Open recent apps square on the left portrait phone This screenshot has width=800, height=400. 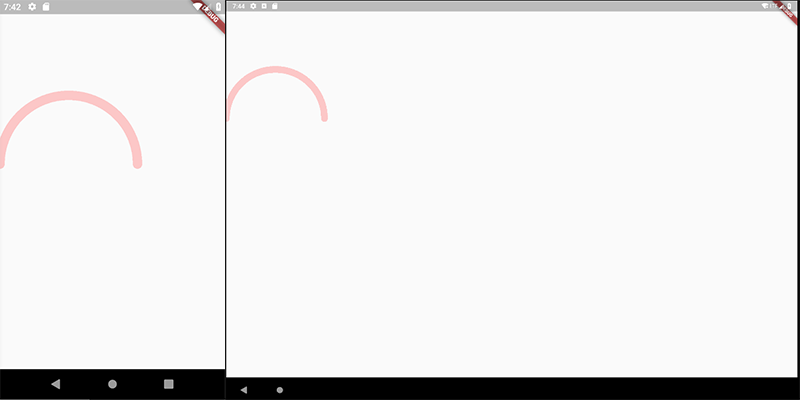[169, 384]
